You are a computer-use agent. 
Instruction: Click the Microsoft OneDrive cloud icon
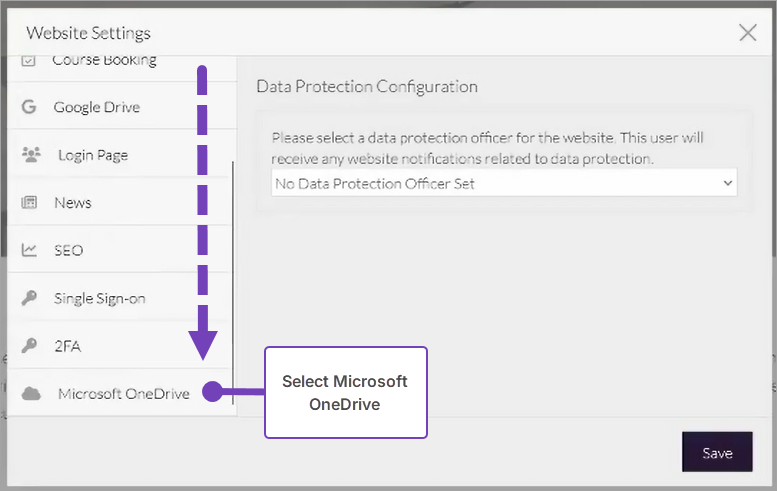(31, 394)
